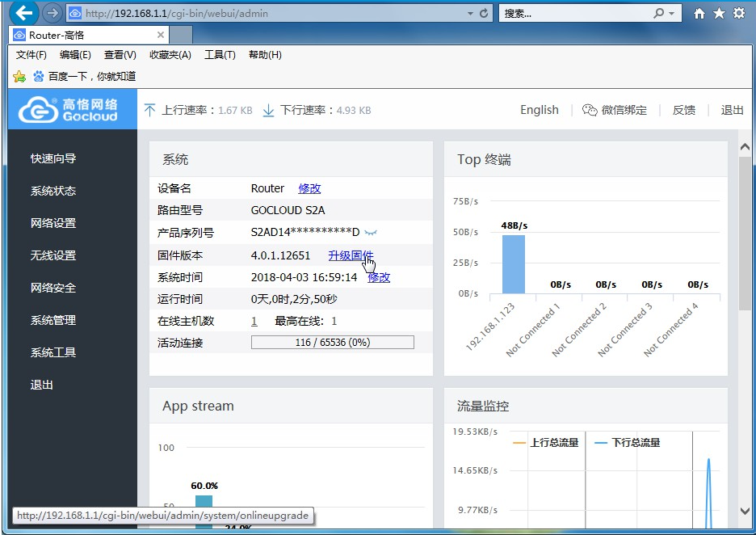Open favorites star icon in toolbar
This screenshot has width=756, height=535.
click(719, 14)
